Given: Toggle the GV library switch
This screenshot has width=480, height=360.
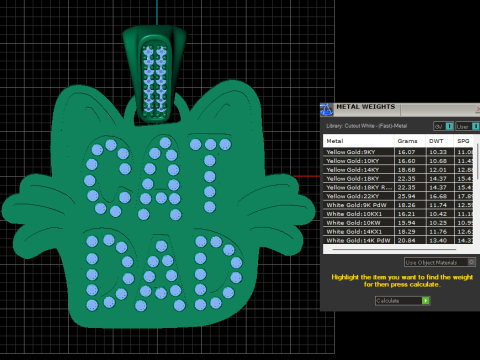Looking at the screenshot, I should click(x=443, y=126).
